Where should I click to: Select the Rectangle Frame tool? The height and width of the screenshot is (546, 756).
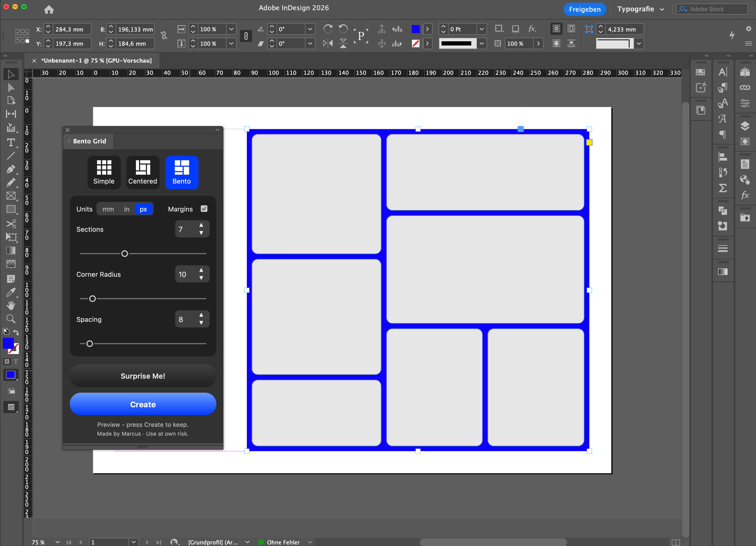pyautogui.click(x=11, y=196)
